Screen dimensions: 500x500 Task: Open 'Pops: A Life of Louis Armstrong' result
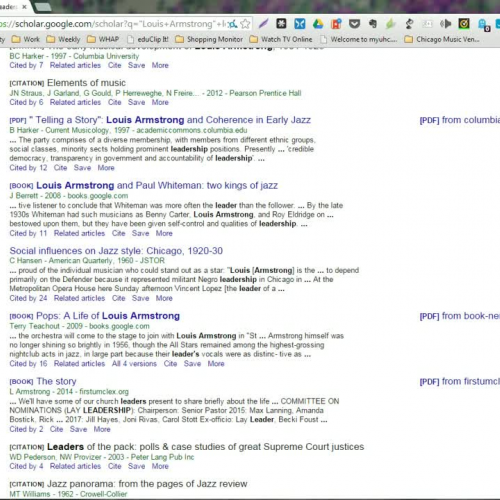point(108,316)
